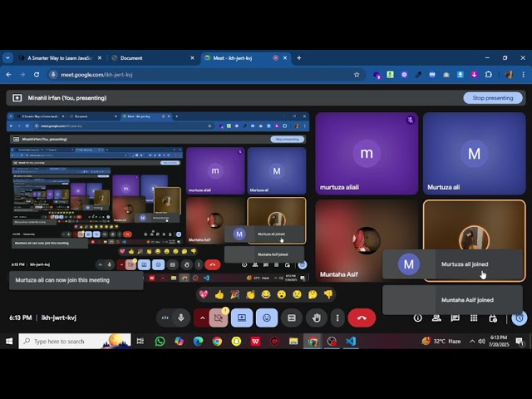532x399 pixels.
Task: Click the Stop presenting button
Action: click(492, 97)
